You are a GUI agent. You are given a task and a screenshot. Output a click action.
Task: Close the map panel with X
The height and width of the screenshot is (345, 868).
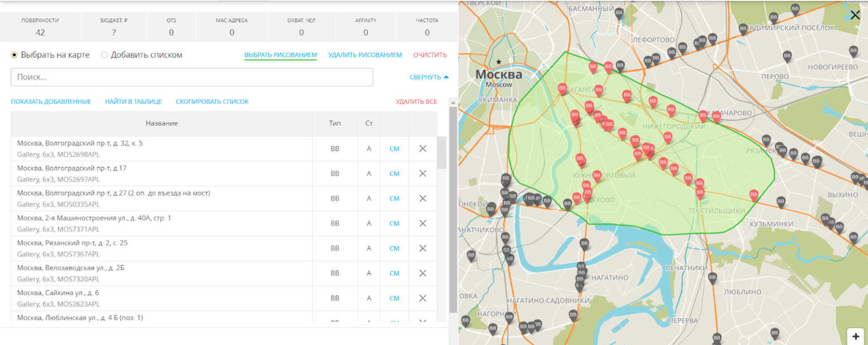click(855, 15)
